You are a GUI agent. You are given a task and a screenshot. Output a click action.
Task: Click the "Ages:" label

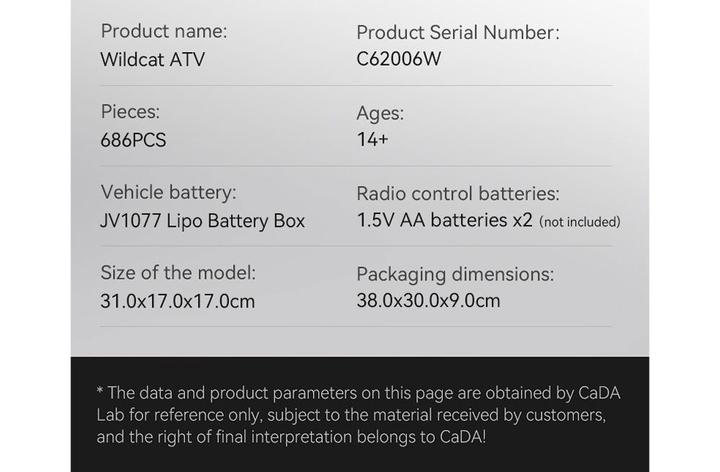pyautogui.click(x=380, y=113)
